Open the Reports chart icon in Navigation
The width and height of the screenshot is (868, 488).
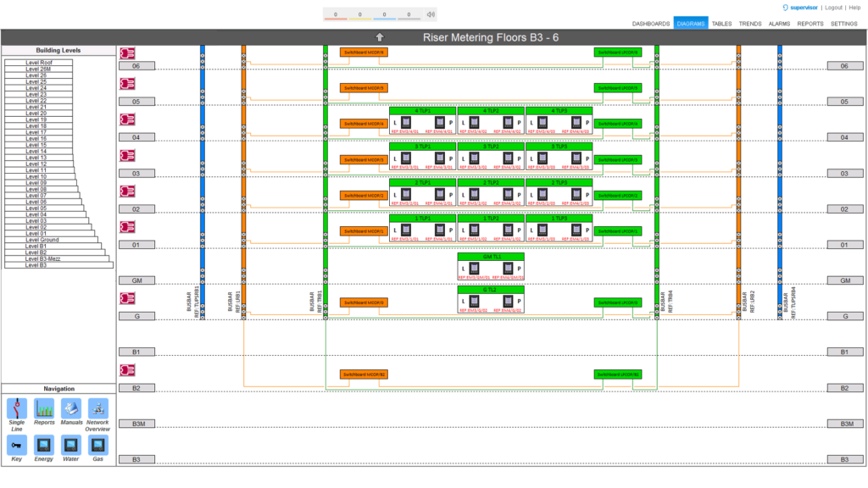pos(44,408)
